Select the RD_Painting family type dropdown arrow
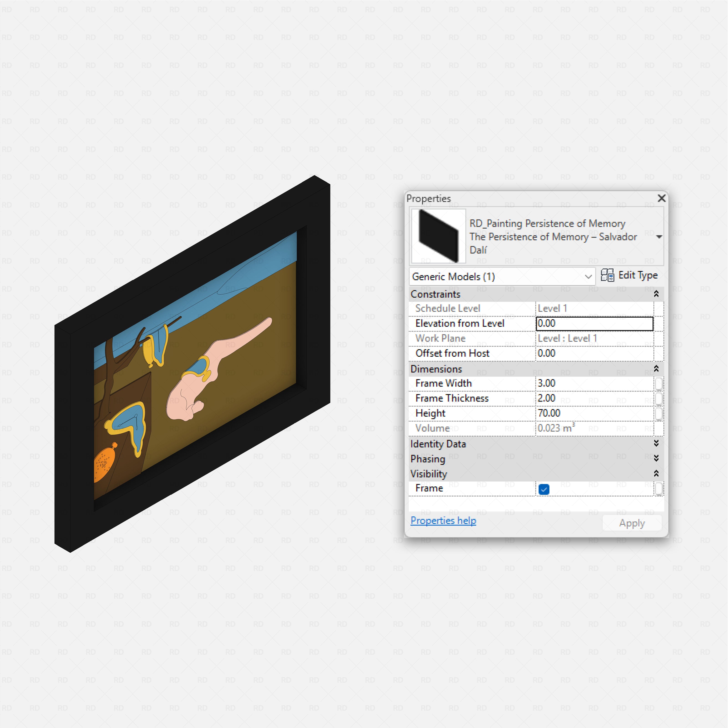The height and width of the screenshot is (728, 728). tap(659, 237)
